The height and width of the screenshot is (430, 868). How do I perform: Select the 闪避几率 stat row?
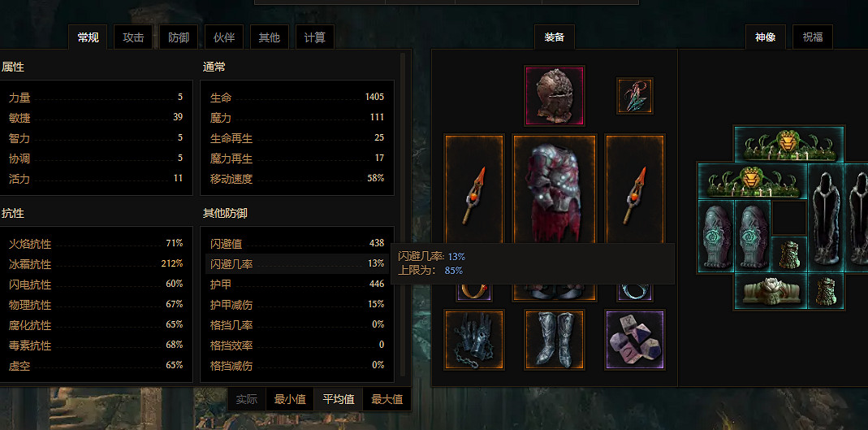[297, 263]
